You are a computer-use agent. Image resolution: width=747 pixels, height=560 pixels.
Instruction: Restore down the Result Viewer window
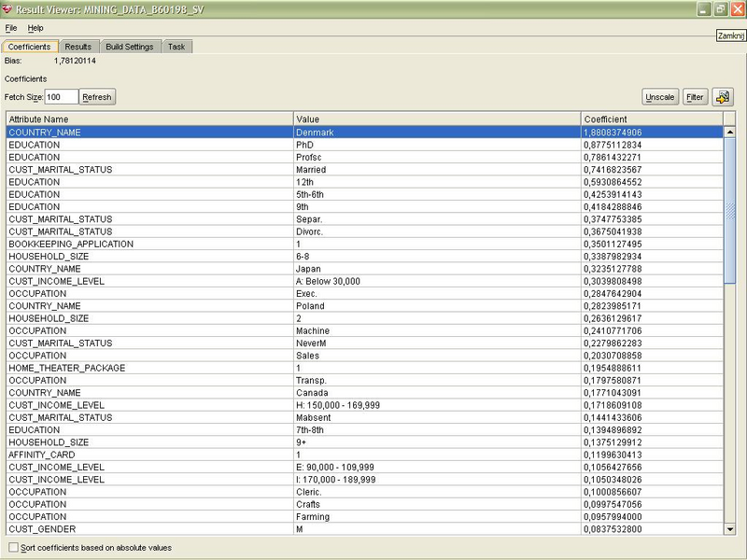click(x=720, y=8)
